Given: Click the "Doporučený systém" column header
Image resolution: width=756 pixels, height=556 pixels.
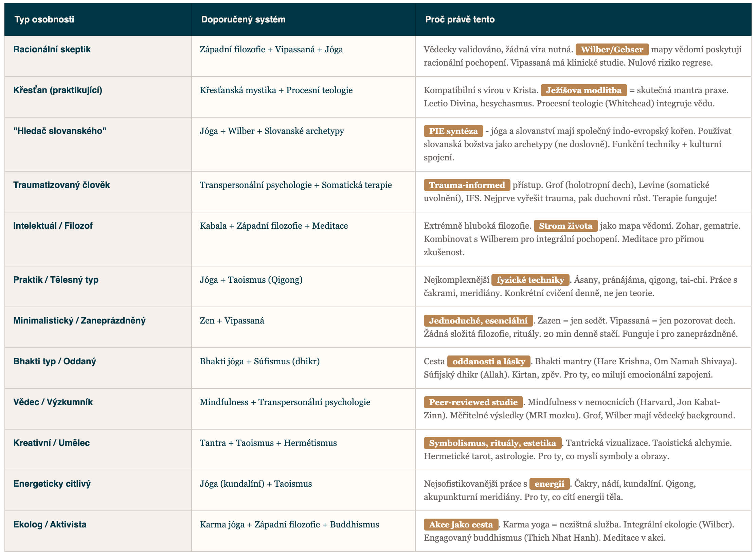Looking at the screenshot, I should coord(243,19).
